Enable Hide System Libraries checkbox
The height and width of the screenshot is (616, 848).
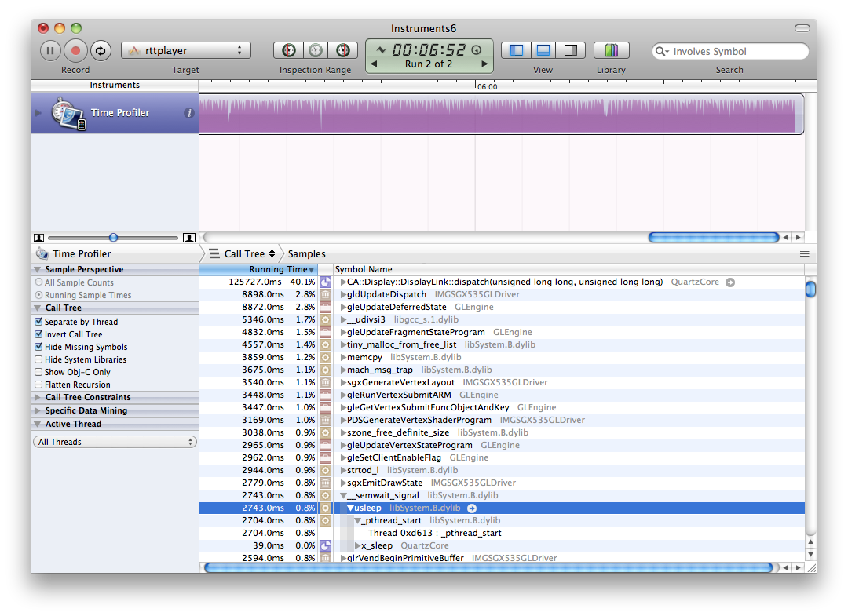click(x=38, y=359)
